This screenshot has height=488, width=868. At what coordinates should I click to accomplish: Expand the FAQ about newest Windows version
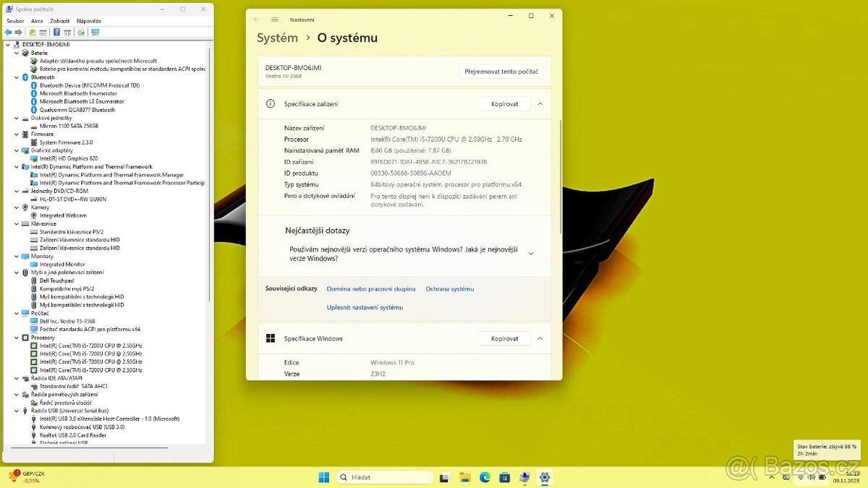531,253
